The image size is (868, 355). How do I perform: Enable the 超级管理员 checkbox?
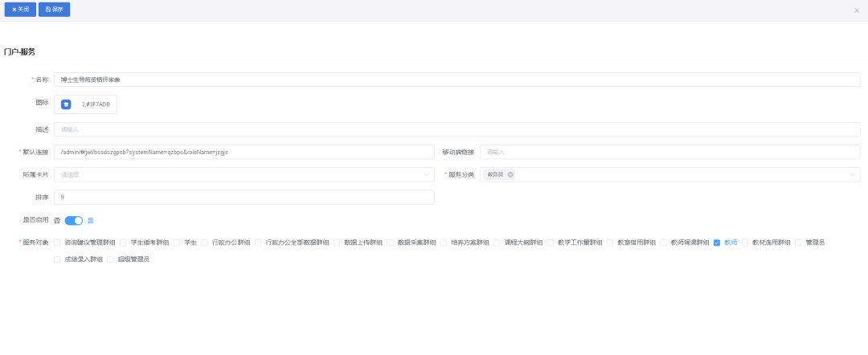coord(110,259)
